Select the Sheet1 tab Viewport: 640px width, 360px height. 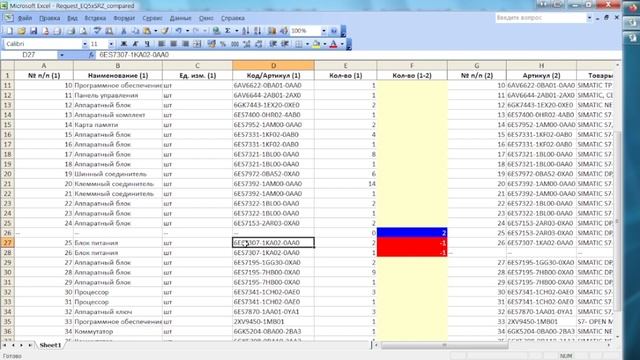point(50,345)
